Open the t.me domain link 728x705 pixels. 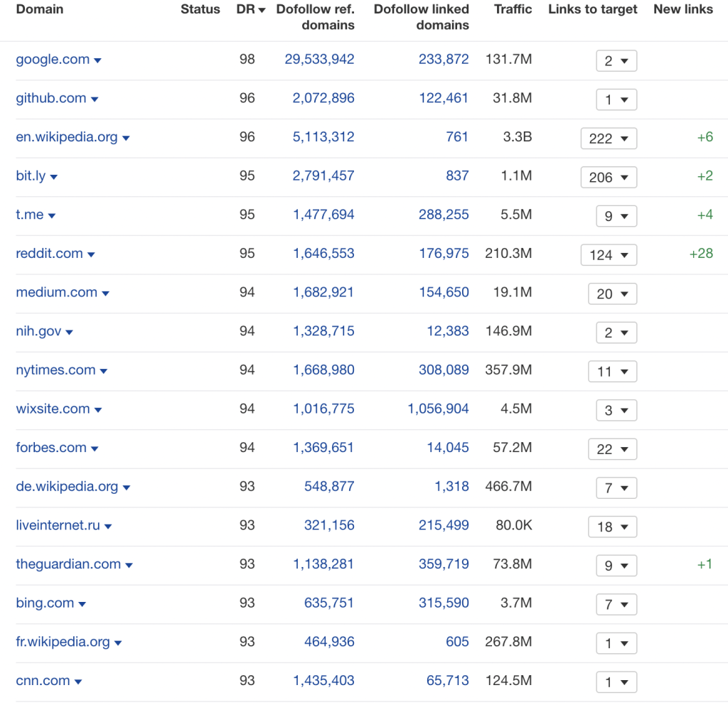[x=30, y=215]
